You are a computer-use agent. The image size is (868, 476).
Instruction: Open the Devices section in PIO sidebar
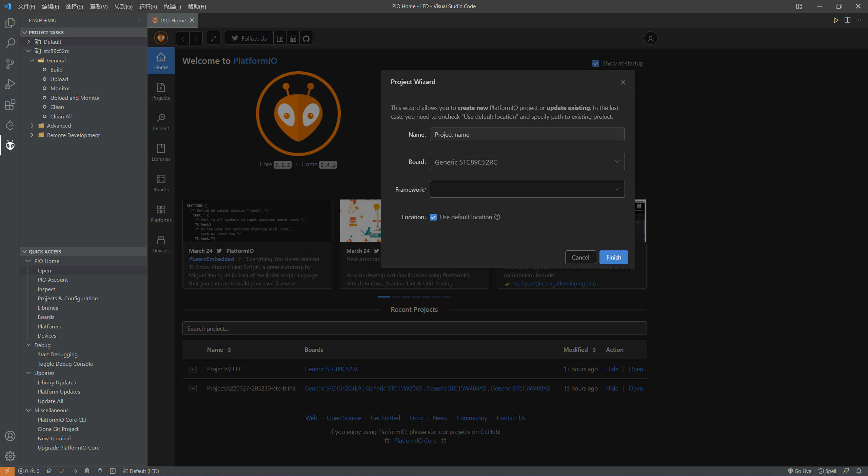pos(161,244)
